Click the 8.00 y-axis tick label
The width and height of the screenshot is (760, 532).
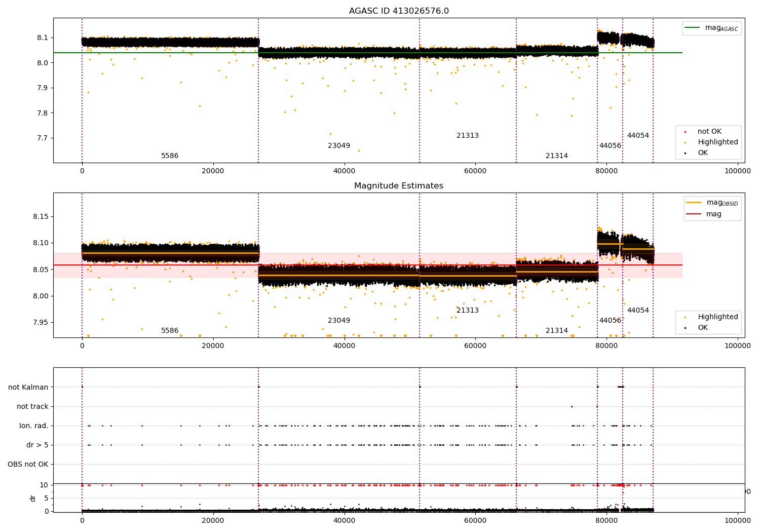point(40,296)
